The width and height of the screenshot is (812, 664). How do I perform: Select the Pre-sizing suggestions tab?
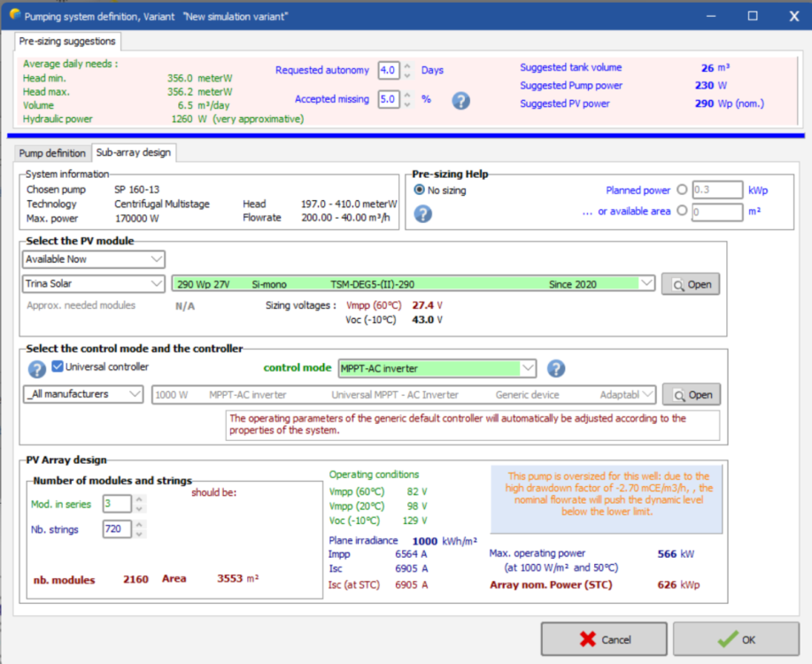point(67,42)
